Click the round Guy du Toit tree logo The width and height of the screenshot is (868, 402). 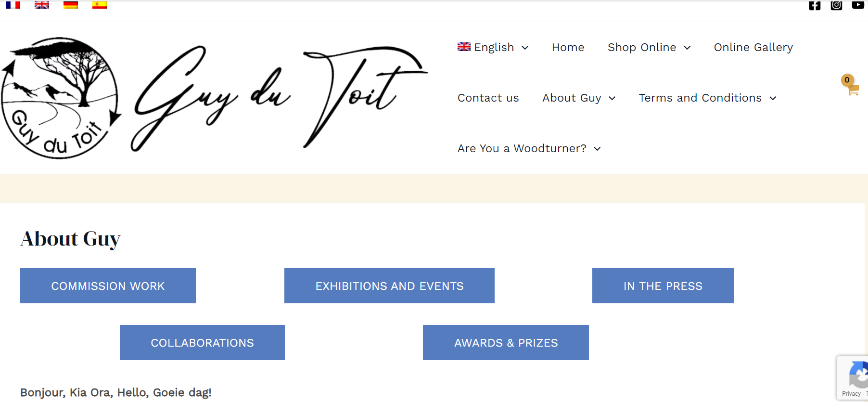(60, 98)
